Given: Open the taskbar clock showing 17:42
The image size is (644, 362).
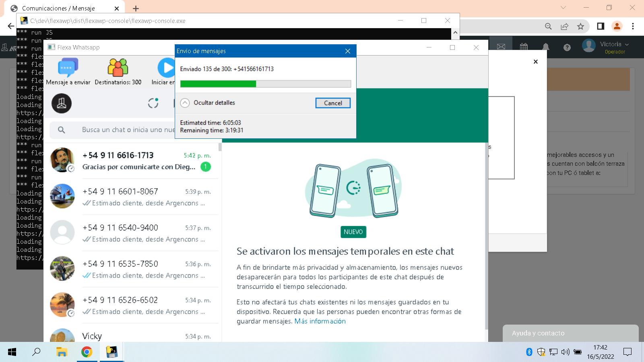Looking at the screenshot, I should pos(600,352).
